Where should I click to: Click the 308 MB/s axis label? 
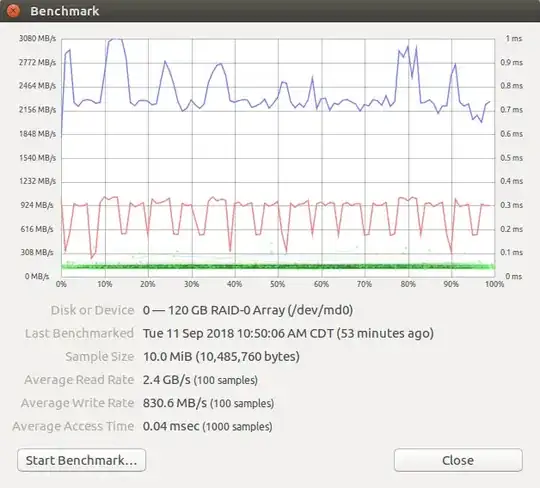click(x=37, y=252)
